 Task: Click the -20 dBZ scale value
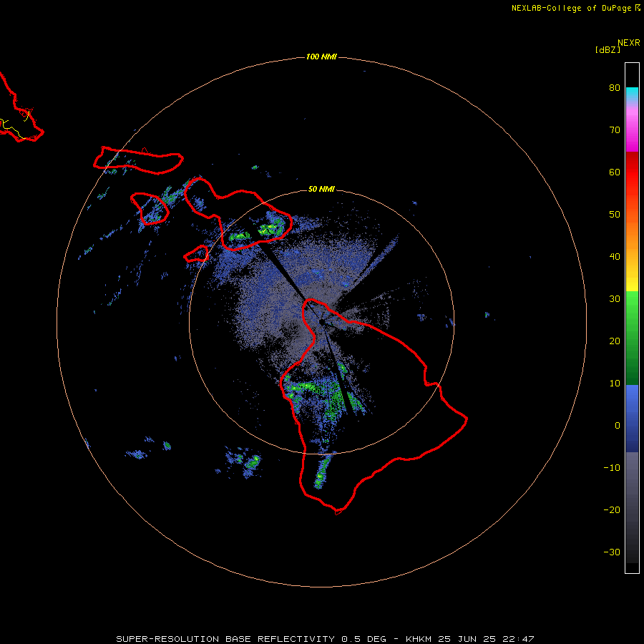point(612,509)
